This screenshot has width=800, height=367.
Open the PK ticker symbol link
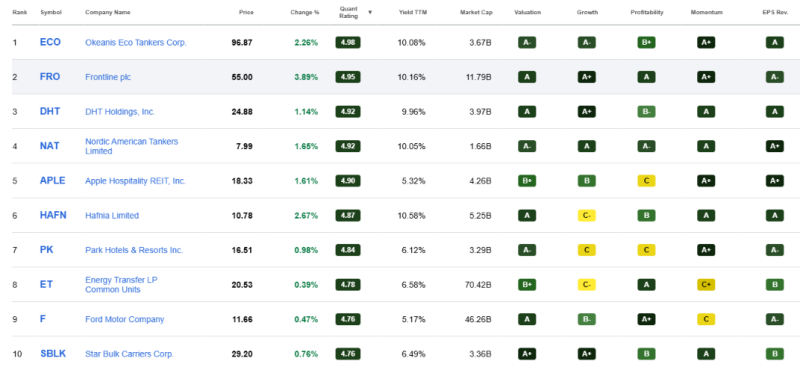[46, 250]
